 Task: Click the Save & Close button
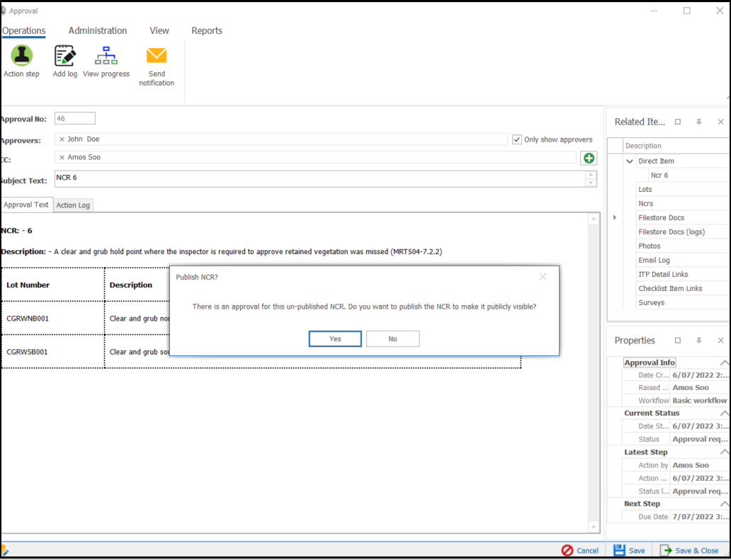pos(689,550)
